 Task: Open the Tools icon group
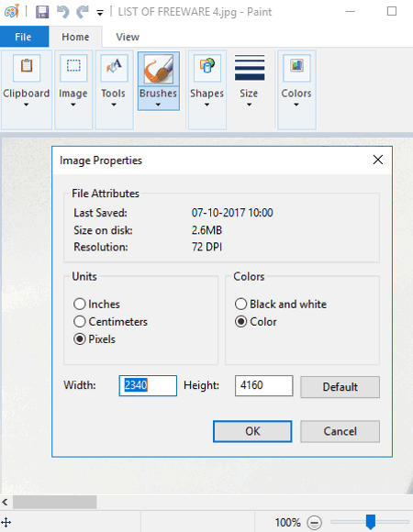[114, 68]
